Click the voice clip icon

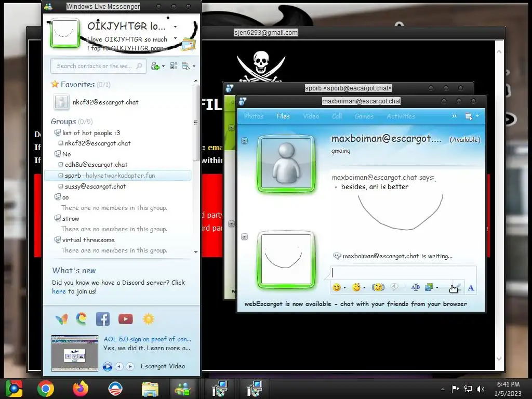pos(394,287)
